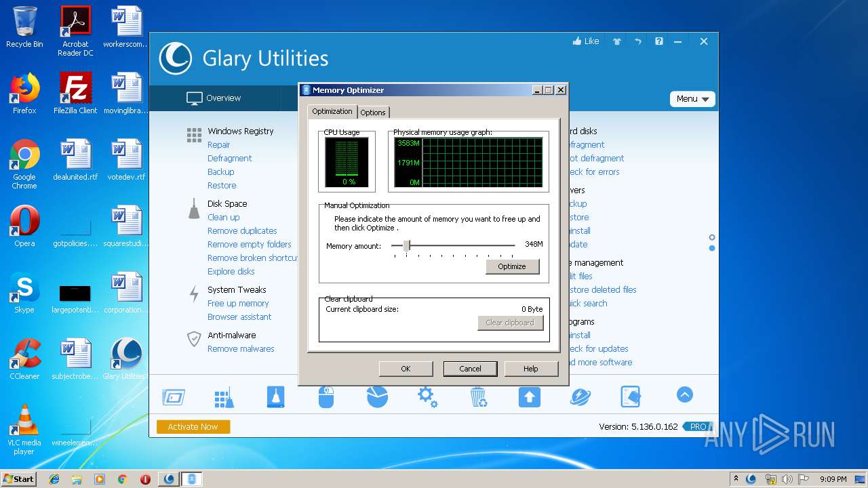
Task: Click Free up memory link
Action: click(238, 303)
